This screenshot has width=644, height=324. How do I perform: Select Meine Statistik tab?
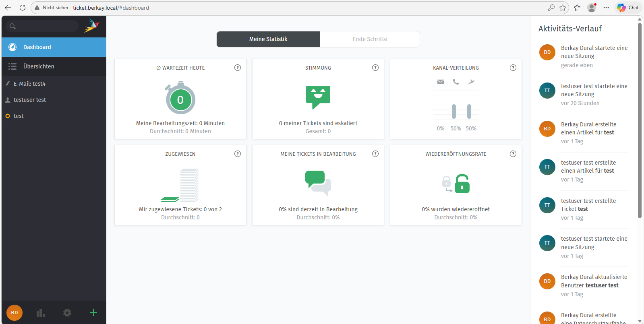click(x=268, y=39)
